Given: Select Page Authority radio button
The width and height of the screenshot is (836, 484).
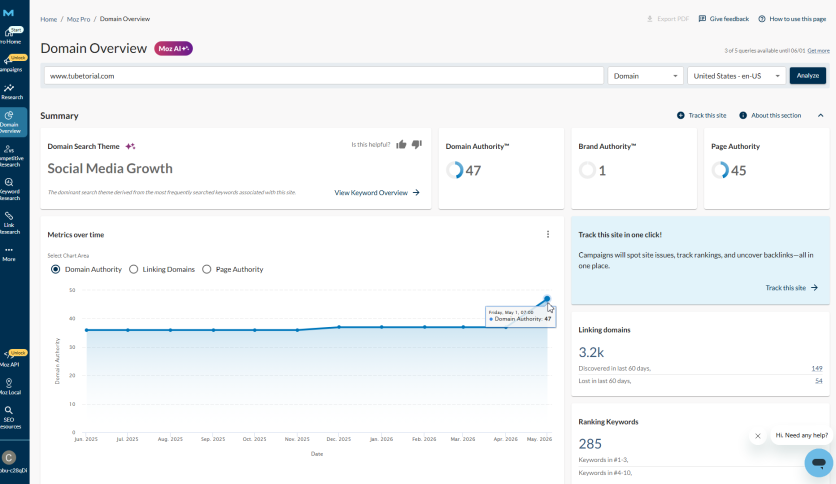Looking at the screenshot, I should 206,269.
